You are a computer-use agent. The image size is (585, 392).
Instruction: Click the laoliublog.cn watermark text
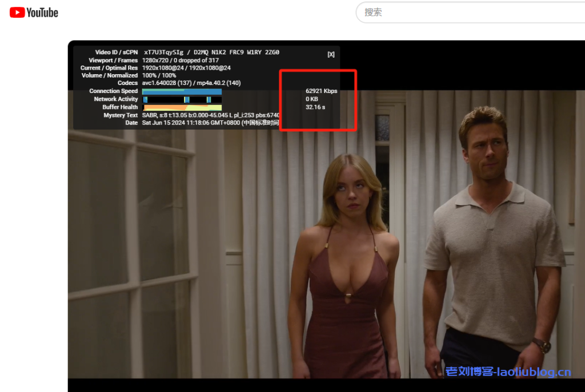[508, 373]
